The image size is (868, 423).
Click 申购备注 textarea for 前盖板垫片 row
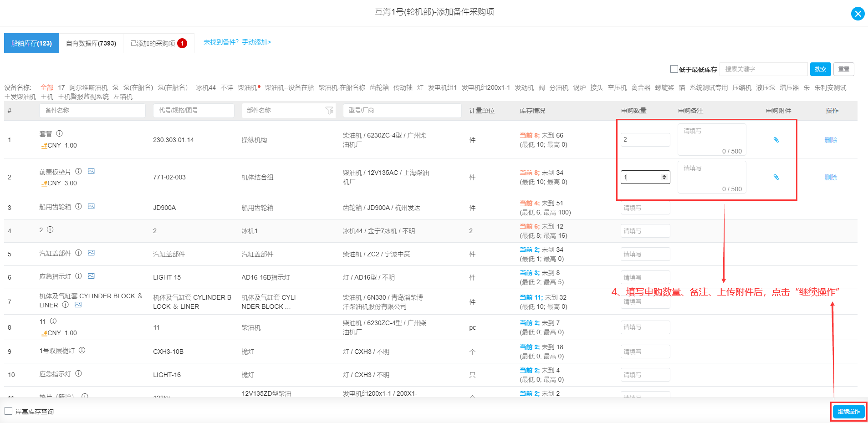pos(712,177)
